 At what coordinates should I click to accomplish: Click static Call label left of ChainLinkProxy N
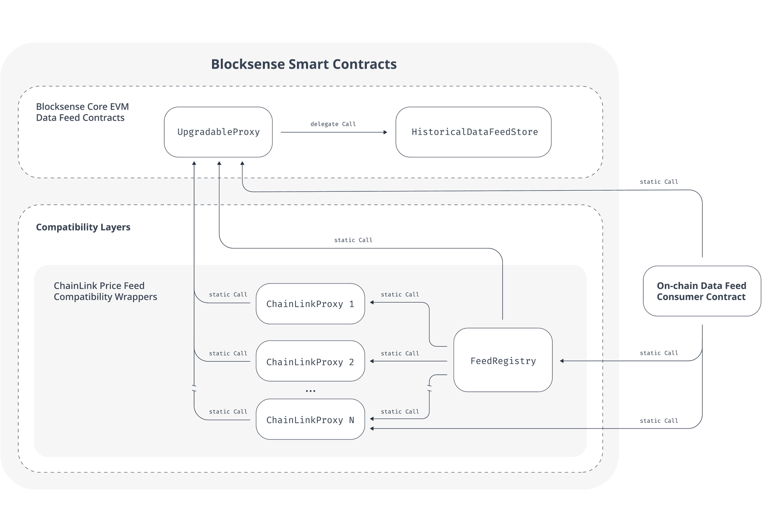[x=228, y=411]
